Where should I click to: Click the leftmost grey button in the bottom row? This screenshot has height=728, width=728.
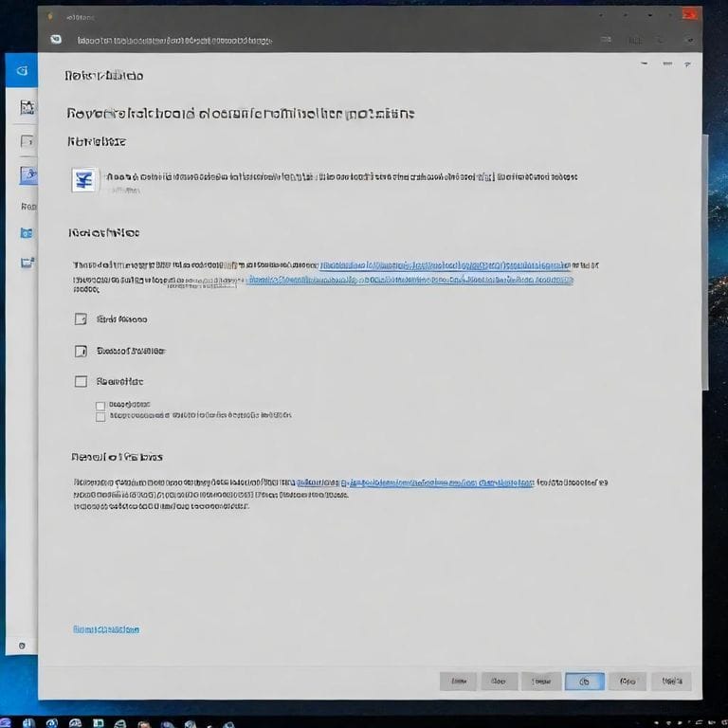click(x=458, y=682)
